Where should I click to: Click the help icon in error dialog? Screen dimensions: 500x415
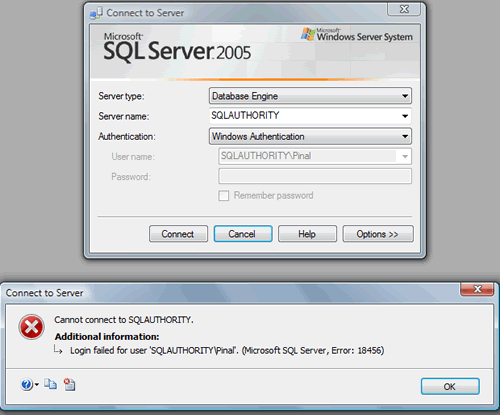[27, 385]
